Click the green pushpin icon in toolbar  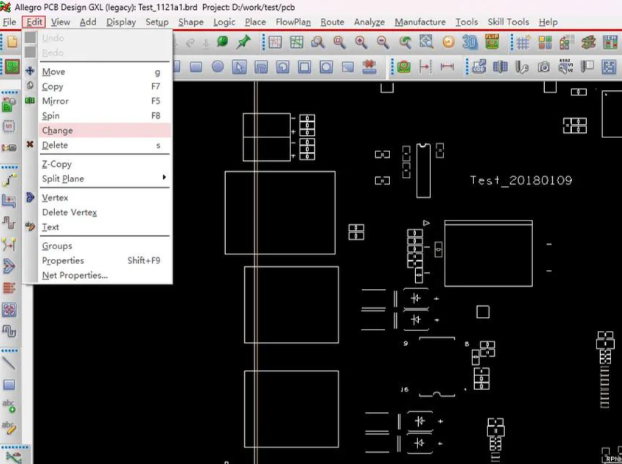243,42
